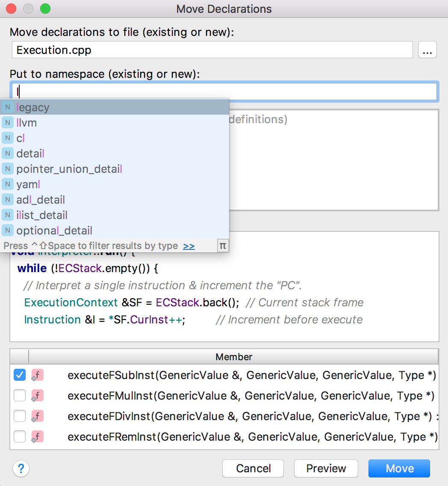Click the pi icon in completion popup footer
The height and width of the screenshot is (486, 448).
(x=223, y=246)
